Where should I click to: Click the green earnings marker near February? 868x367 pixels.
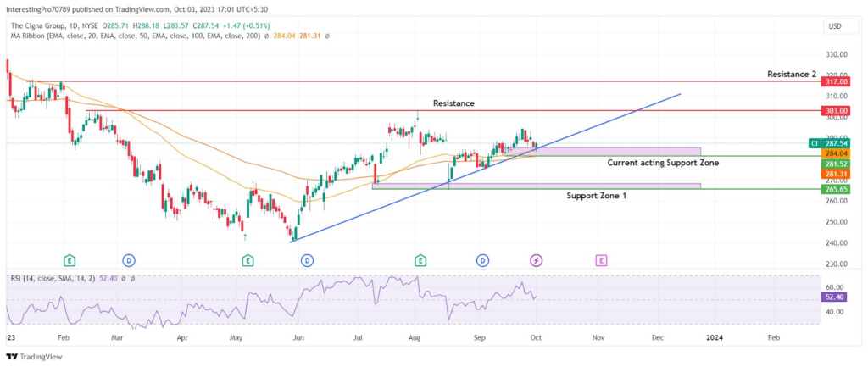(x=70, y=259)
